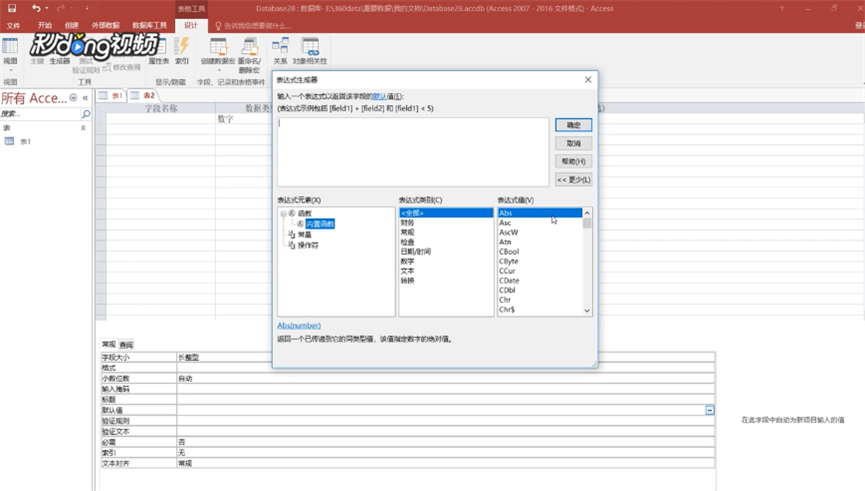This screenshot has height=491, width=865.
Task: Open the Customize Quick Access Toolbar dropdown
Action: coord(87,8)
